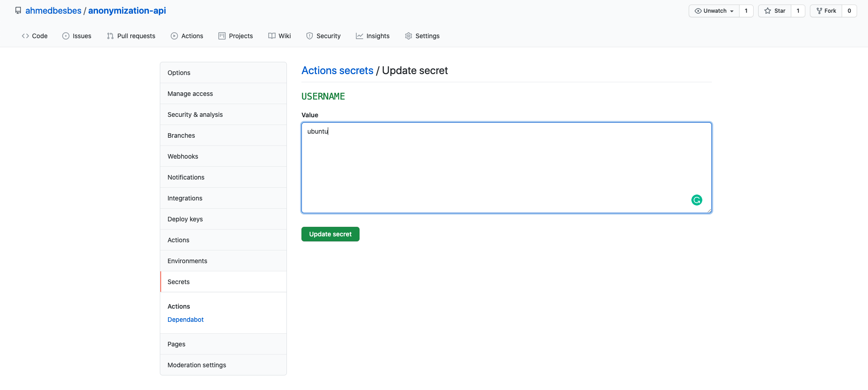Click the watchers count 1

pyautogui.click(x=746, y=11)
